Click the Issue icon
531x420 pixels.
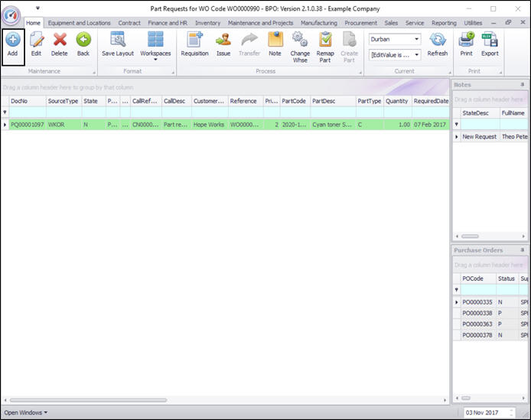[223, 40]
